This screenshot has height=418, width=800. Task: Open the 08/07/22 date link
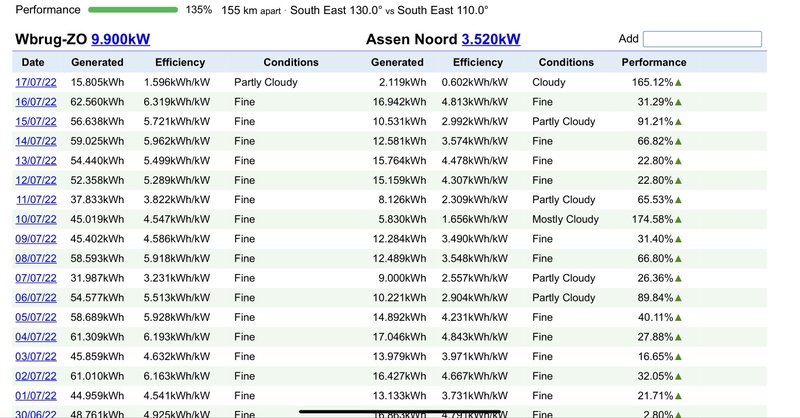click(x=36, y=258)
